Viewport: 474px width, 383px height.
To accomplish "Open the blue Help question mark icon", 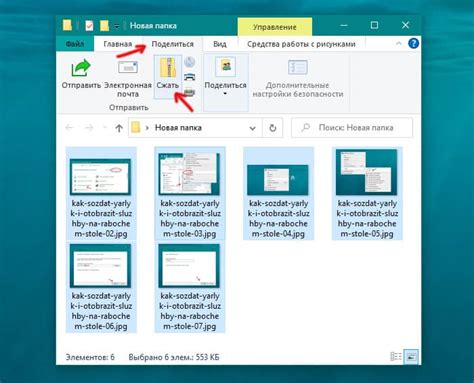I will click(x=413, y=44).
